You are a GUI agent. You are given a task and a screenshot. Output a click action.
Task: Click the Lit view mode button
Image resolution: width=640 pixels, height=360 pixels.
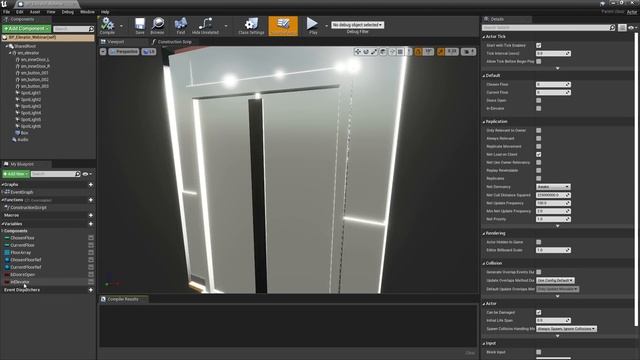[149, 52]
